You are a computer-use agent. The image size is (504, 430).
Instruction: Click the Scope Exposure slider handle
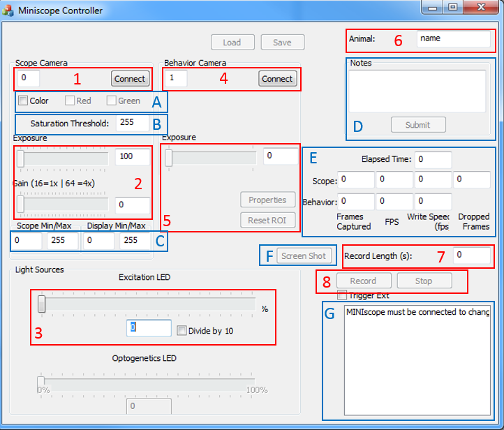(20, 159)
